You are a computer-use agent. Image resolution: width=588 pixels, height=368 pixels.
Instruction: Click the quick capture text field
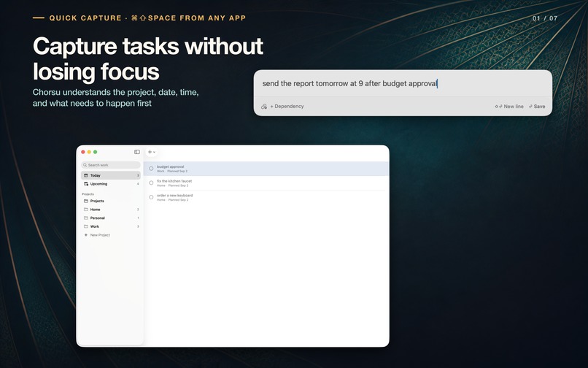[x=403, y=83]
